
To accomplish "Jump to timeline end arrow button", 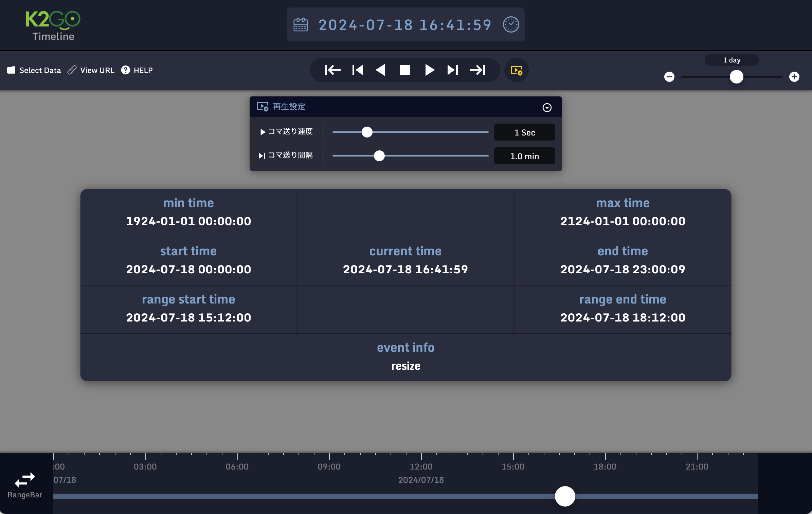I will point(477,70).
